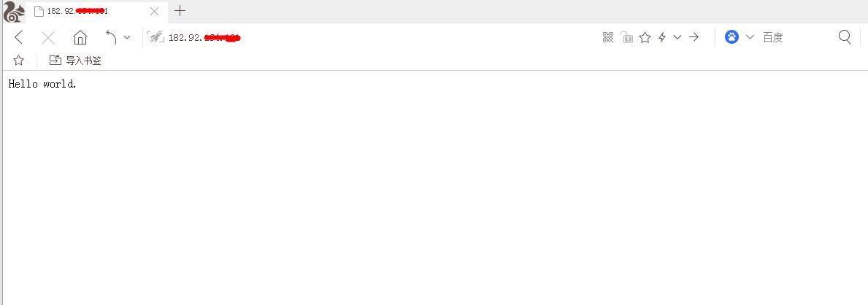Click the back navigation arrow

point(18,38)
